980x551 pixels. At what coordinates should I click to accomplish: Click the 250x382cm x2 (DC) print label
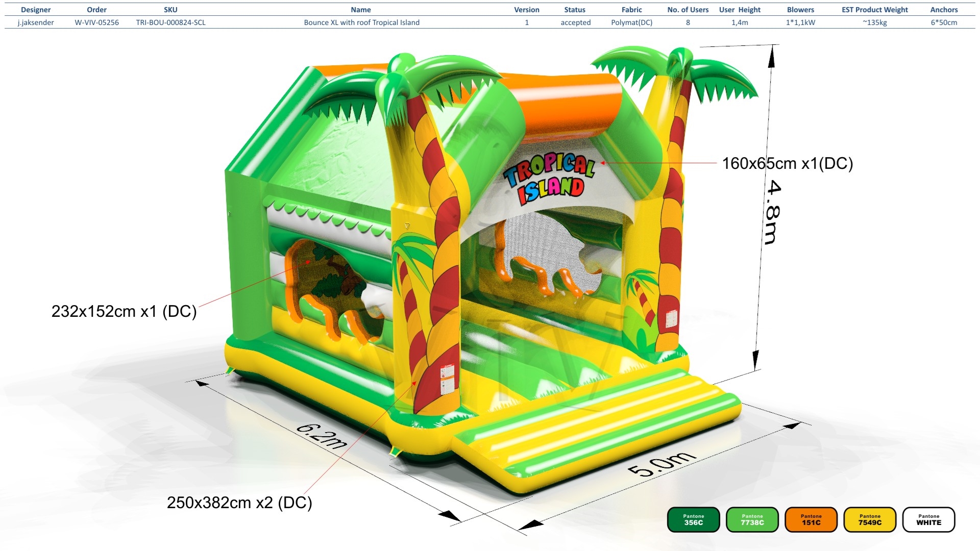(239, 503)
